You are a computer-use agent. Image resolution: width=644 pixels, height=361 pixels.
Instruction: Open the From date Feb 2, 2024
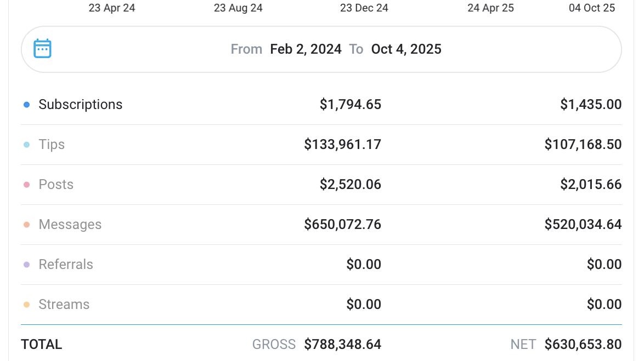[x=306, y=49]
